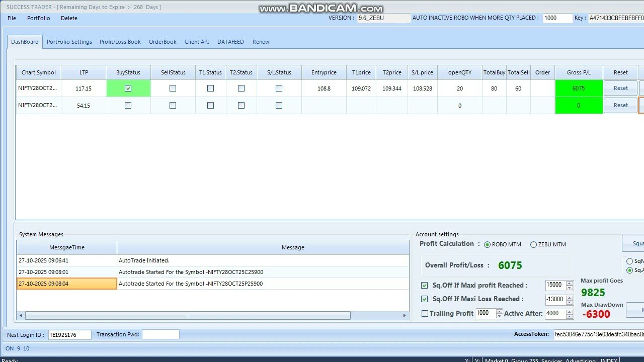Switch to the Profit/Loss Book tab

[x=120, y=42]
